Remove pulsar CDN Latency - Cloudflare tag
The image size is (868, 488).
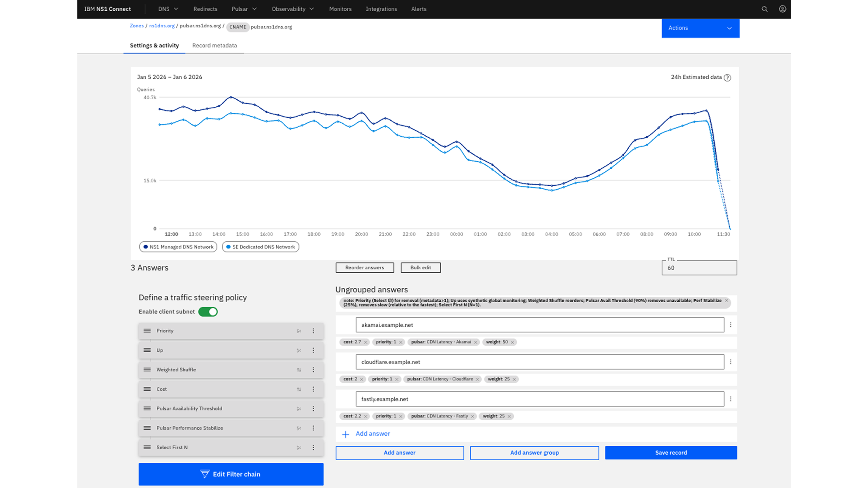477,379
